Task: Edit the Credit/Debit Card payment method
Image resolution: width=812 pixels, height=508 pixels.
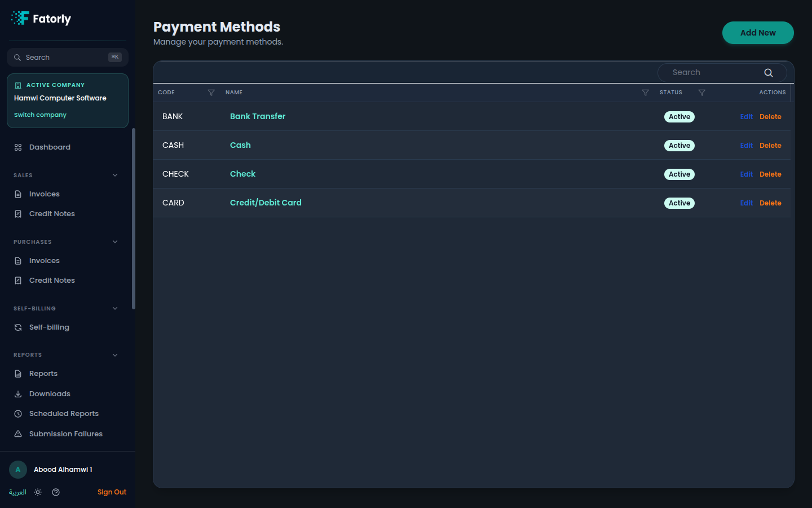Action: pos(746,203)
